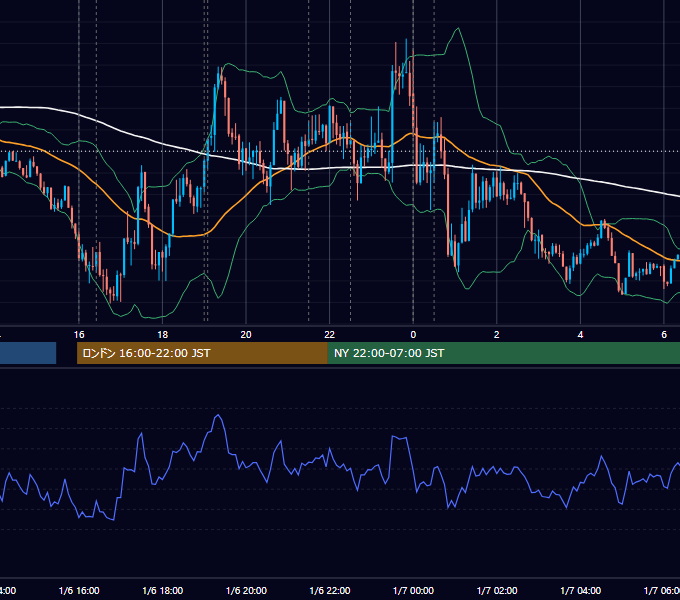Click the 1/7 00:00 date label

click(413, 591)
